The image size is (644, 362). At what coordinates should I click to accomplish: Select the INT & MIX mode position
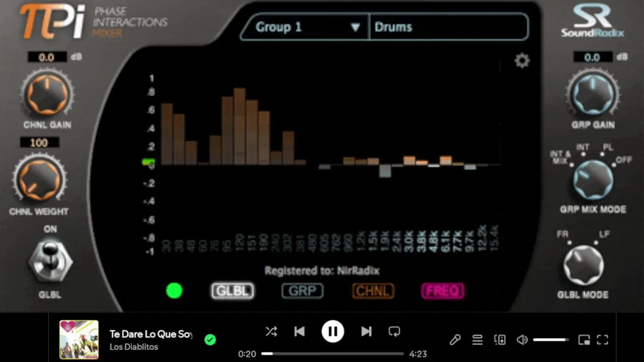pyautogui.click(x=560, y=157)
